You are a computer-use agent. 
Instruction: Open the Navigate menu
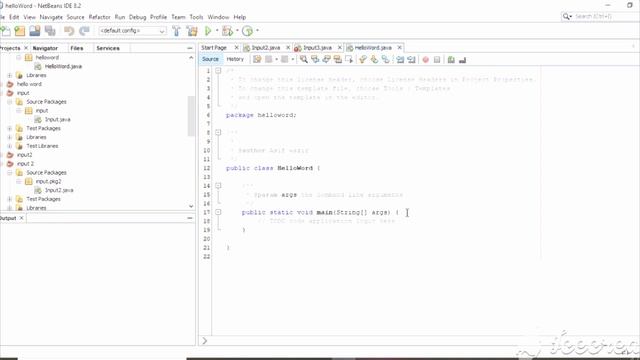click(x=51, y=17)
